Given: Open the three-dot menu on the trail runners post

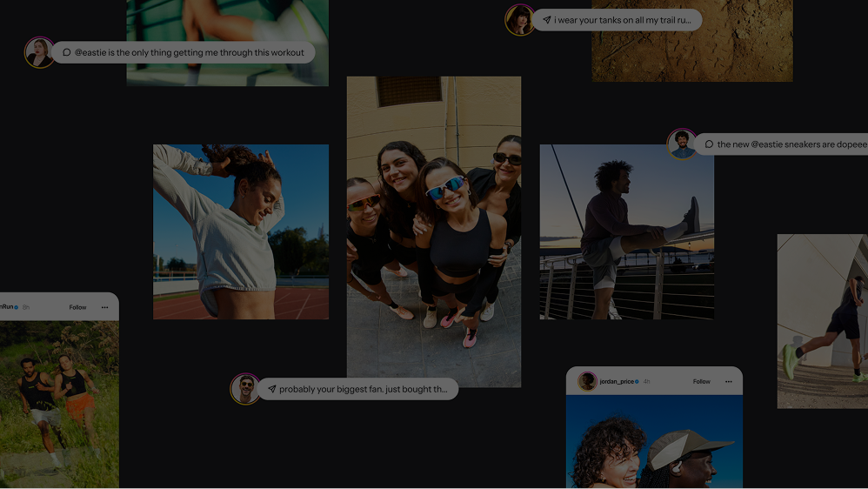Looking at the screenshot, I should (x=104, y=307).
